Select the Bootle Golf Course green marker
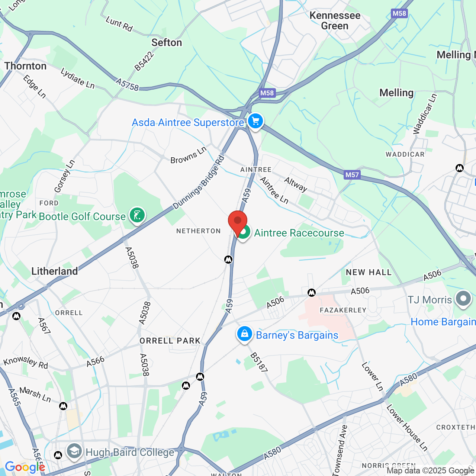 pyautogui.click(x=137, y=216)
